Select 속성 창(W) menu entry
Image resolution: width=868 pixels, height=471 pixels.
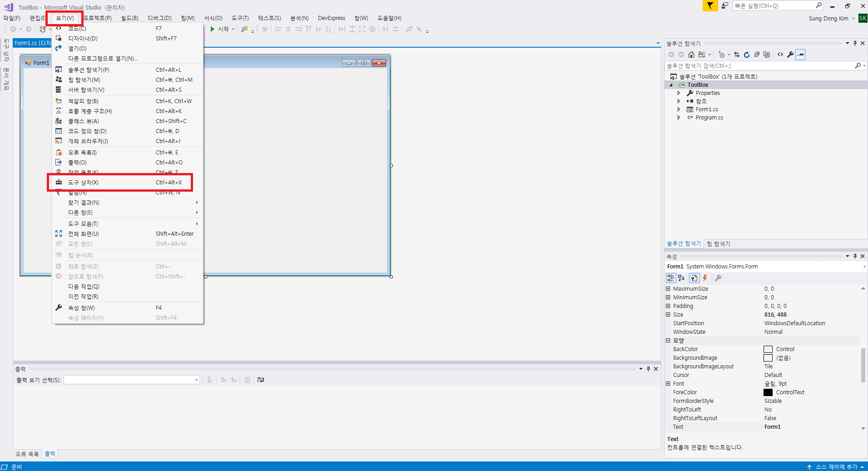(128, 308)
